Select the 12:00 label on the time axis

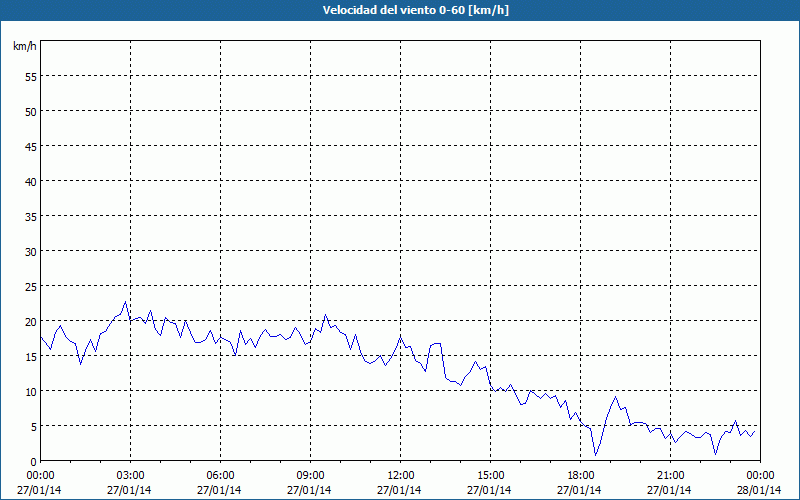pos(400,475)
